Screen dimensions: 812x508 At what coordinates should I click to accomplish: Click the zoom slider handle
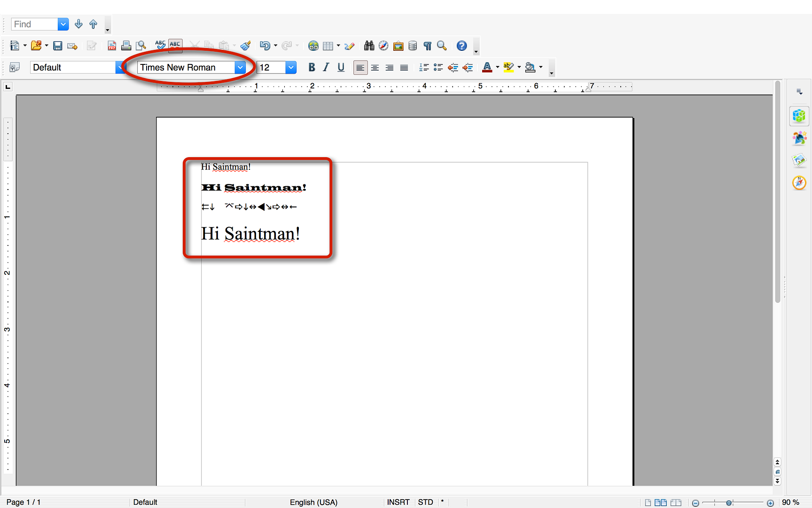[x=729, y=503]
